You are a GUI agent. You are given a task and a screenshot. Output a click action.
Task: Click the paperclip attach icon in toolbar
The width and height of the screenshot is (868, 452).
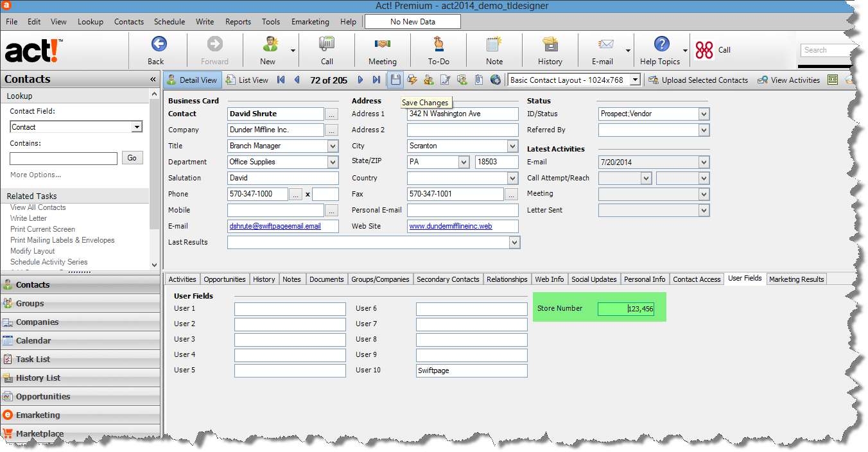[479, 80]
